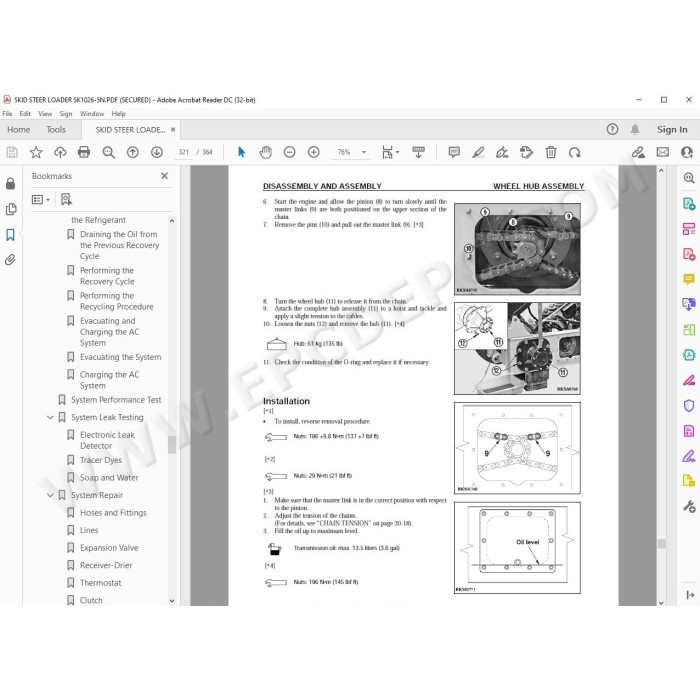Go to next page arrow
This screenshot has height=700, width=700.
tap(157, 153)
